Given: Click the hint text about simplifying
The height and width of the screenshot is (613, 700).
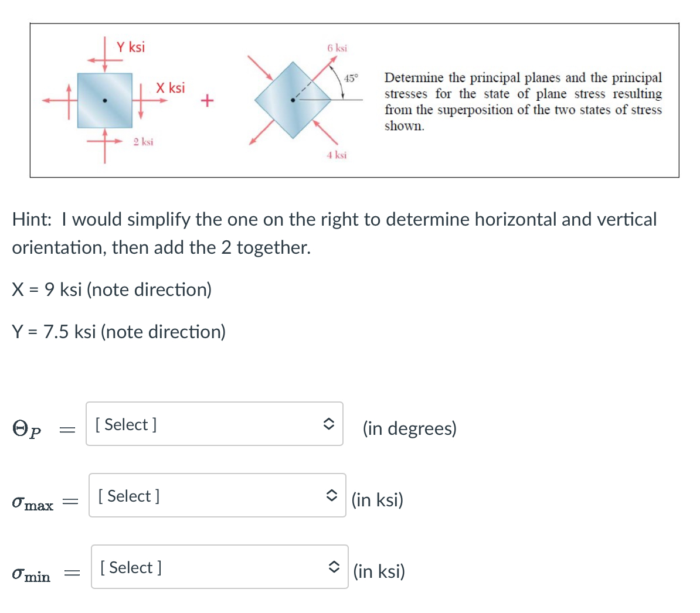Looking at the screenshot, I should tap(334, 232).
